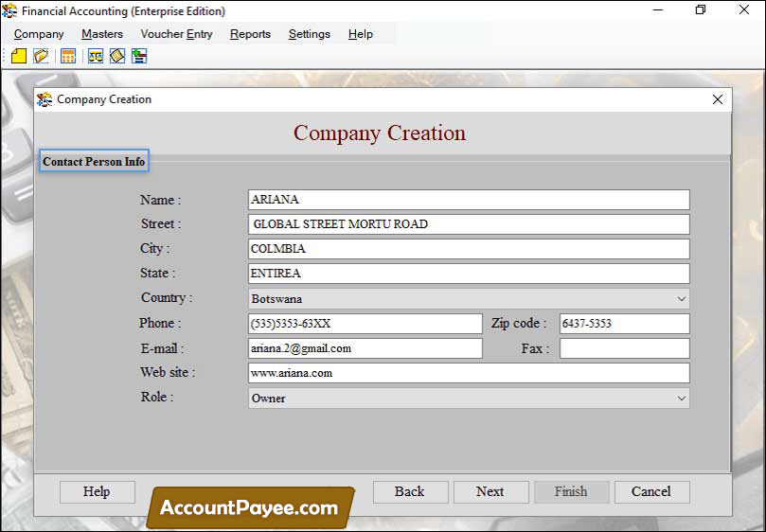Click the State field containing ENTIREA
This screenshot has height=532, width=766.
coord(469,274)
